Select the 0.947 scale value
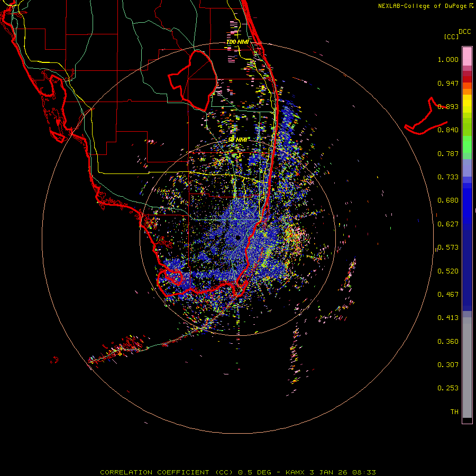 point(448,83)
